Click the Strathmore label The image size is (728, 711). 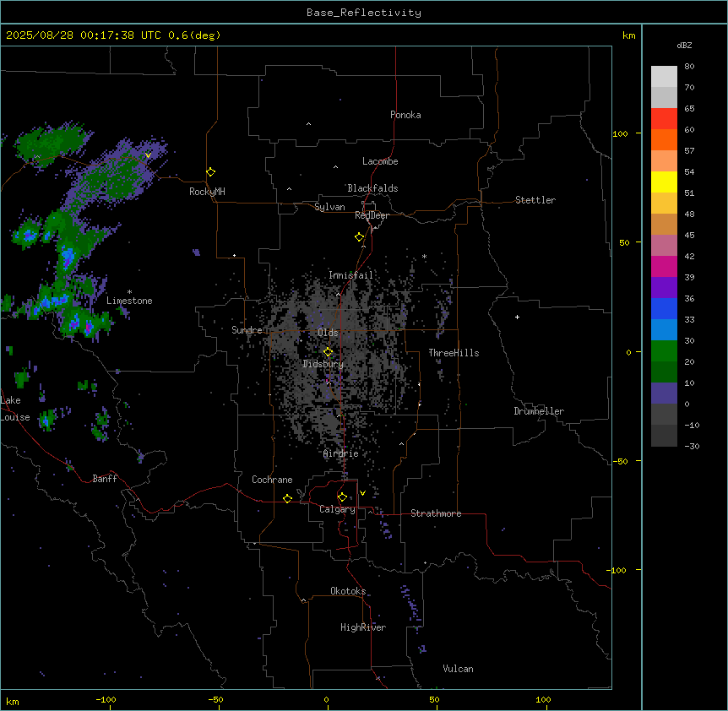(x=436, y=513)
